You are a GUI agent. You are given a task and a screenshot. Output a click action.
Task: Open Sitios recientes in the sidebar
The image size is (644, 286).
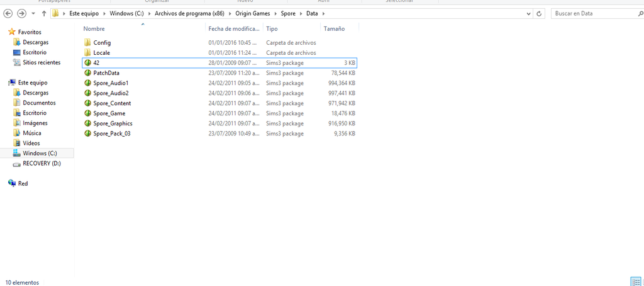click(x=42, y=62)
